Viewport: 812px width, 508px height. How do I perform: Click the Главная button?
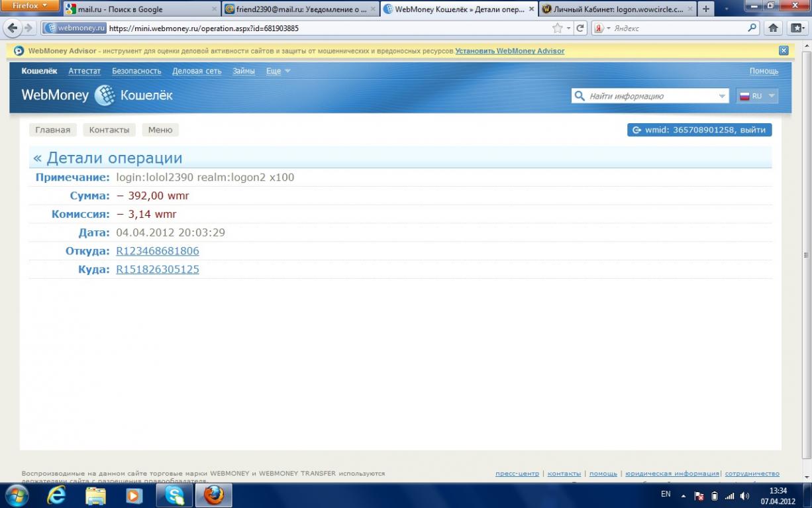pyautogui.click(x=52, y=130)
